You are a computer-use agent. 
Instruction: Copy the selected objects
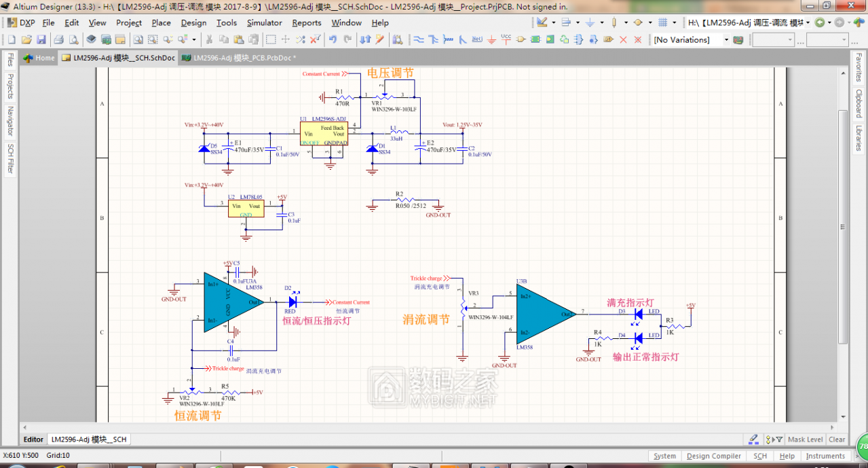225,40
